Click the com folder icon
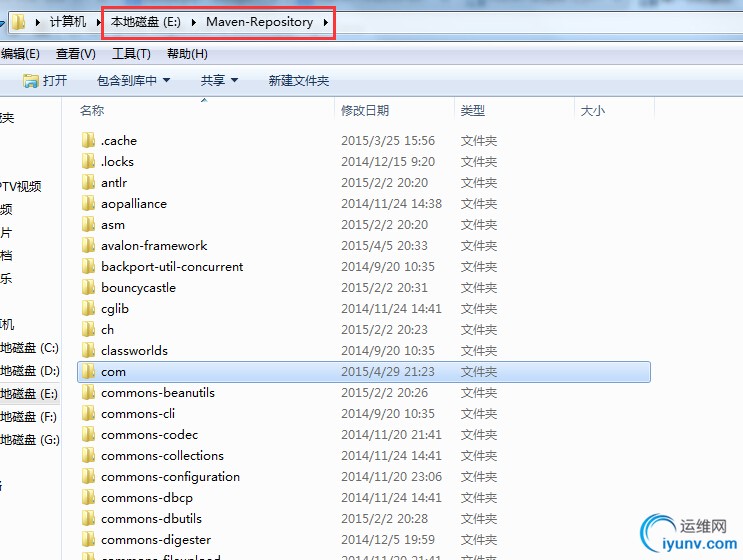The image size is (743, 560). tap(88, 371)
